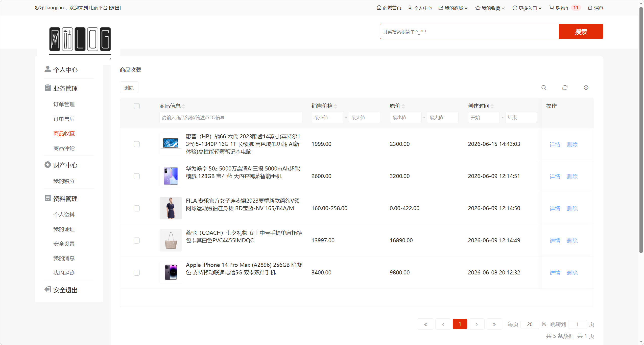Click the 商品名称 filter input
Viewport: 644px width, 345px height.
point(231,117)
